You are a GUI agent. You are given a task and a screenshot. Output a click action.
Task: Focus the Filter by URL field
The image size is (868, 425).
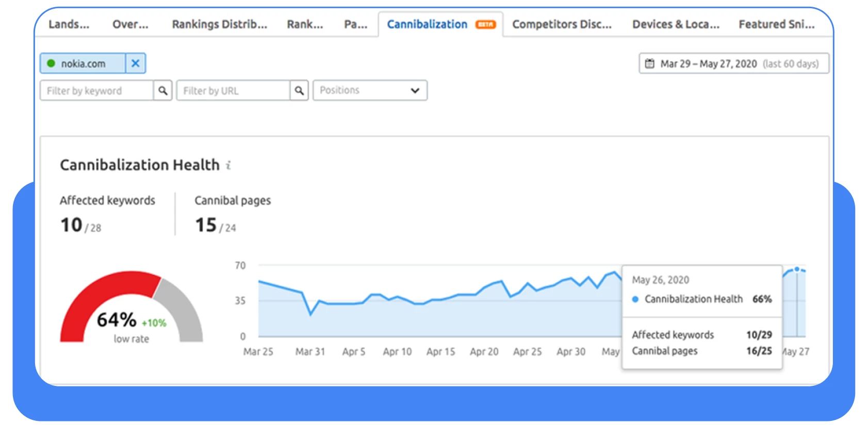click(233, 91)
